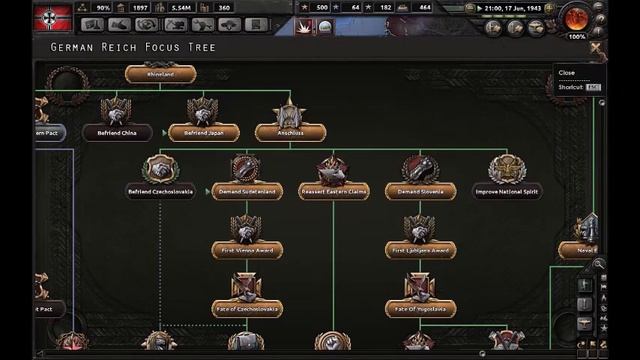Select the Befriend China focus
The image size is (640, 360).
pos(117,133)
